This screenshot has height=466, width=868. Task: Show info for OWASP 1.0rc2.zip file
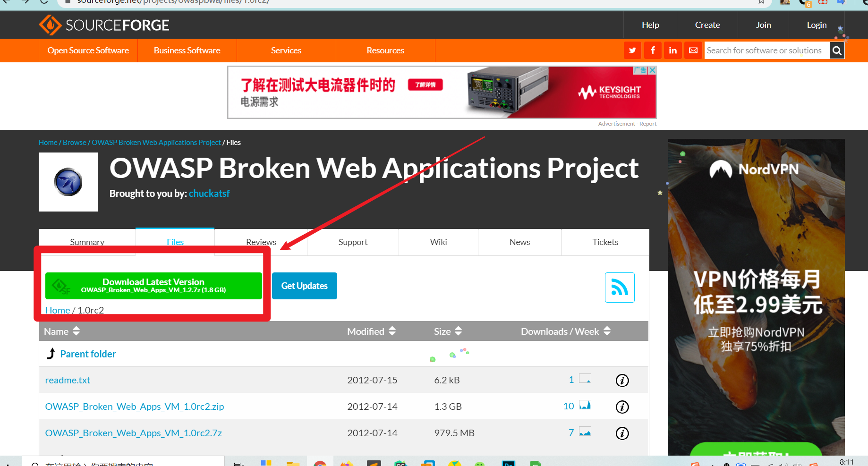(x=622, y=407)
